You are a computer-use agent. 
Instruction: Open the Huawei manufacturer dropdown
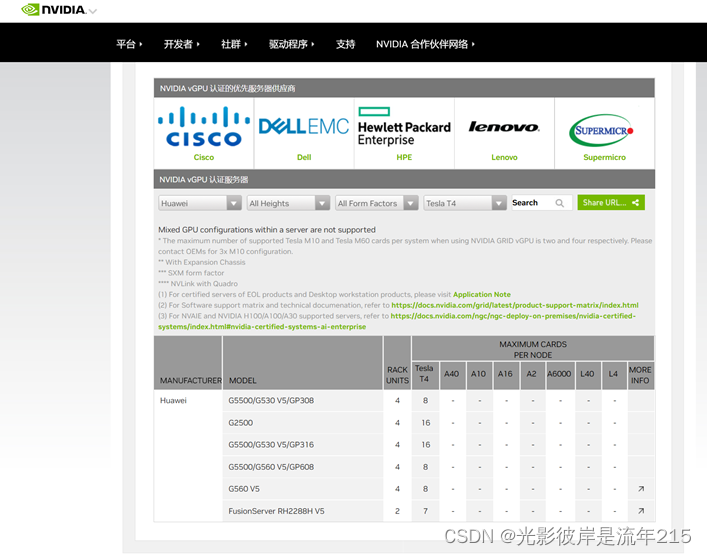[x=200, y=203]
